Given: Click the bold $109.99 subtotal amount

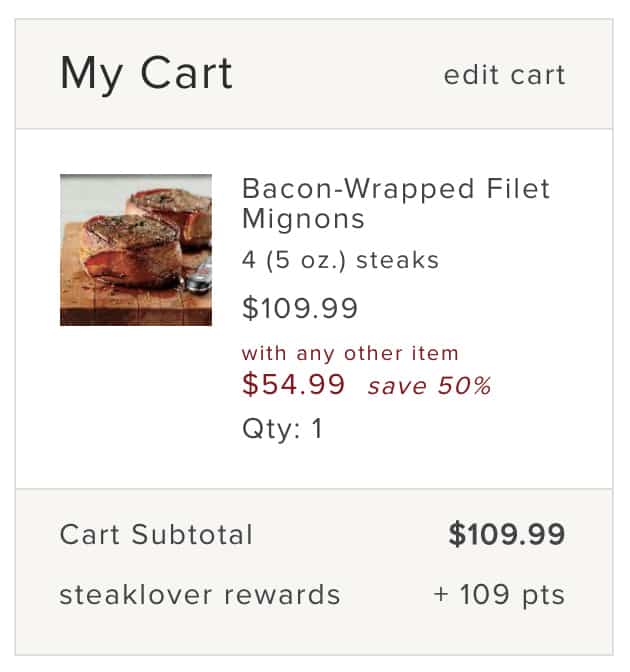Looking at the screenshot, I should pyautogui.click(x=507, y=534).
